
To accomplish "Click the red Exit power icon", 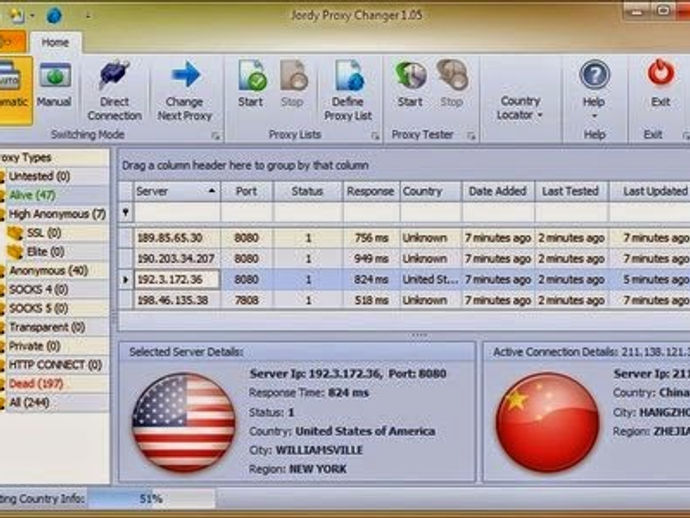I will coord(661,73).
